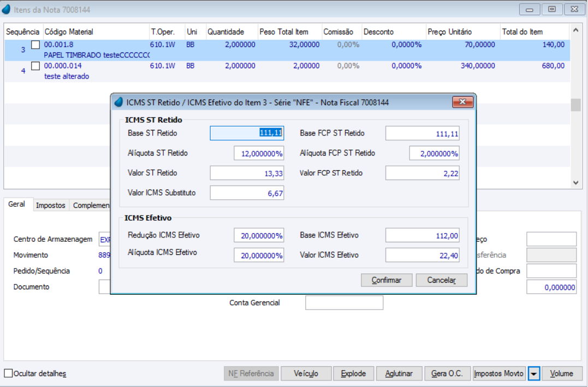Click the Valor ST Retido field

click(247, 173)
